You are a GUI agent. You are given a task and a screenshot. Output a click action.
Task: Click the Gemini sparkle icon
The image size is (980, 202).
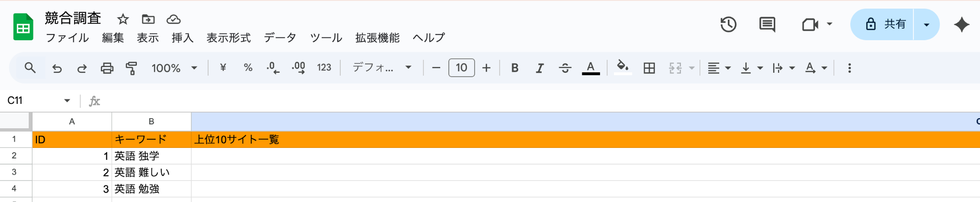(961, 24)
